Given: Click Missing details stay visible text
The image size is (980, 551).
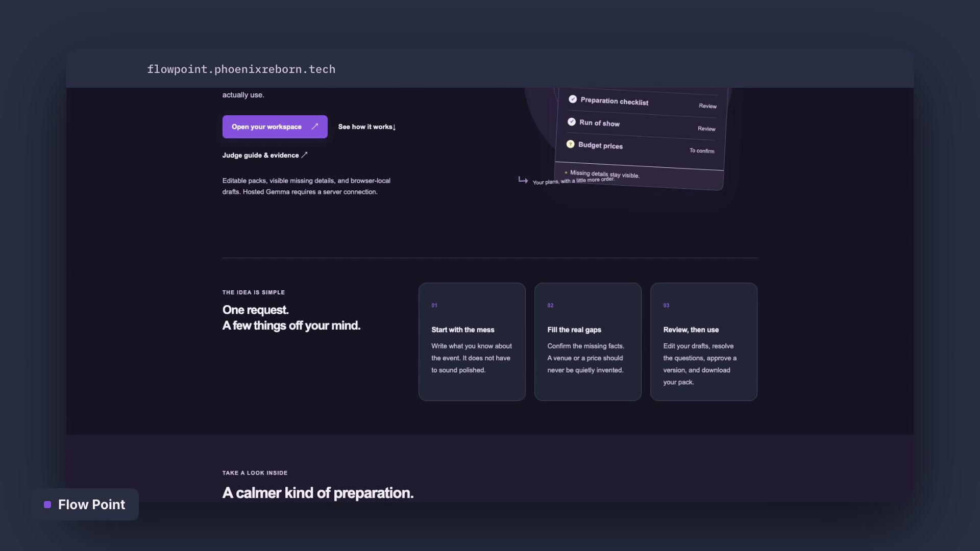Looking at the screenshot, I should point(604,174).
